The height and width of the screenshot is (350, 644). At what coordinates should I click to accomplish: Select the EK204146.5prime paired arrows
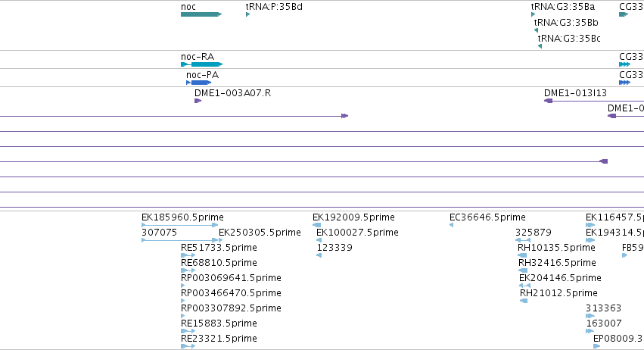(524, 286)
